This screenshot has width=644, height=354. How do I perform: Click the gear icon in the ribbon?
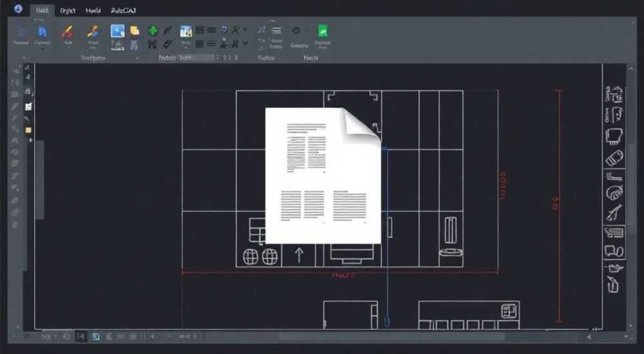point(296,30)
